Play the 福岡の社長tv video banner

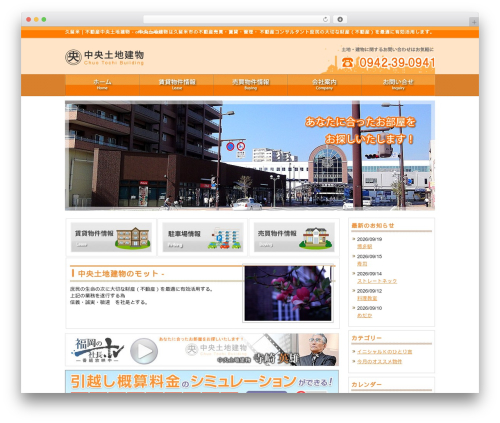click(x=144, y=351)
